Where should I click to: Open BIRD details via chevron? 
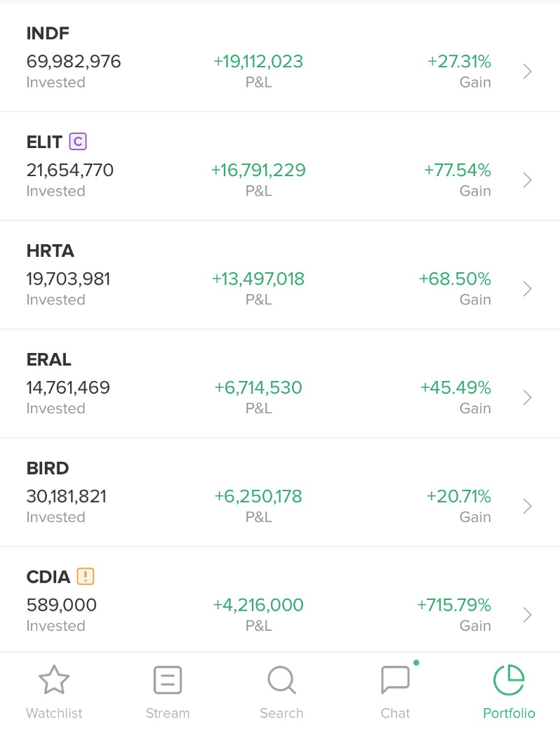pyautogui.click(x=528, y=507)
